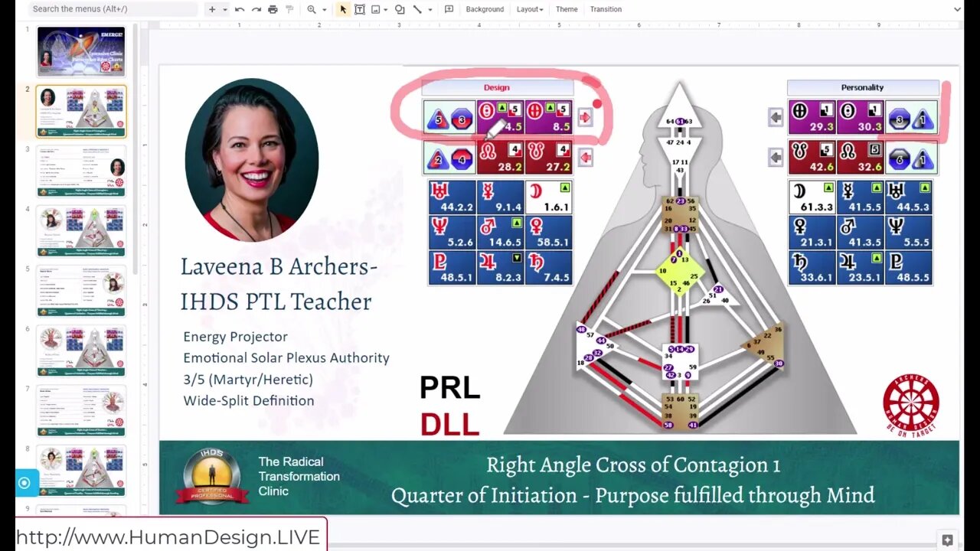Screen dimensions: 980x551
Task: Click the zoom magnifier tool
Action: tap(312, 9)
